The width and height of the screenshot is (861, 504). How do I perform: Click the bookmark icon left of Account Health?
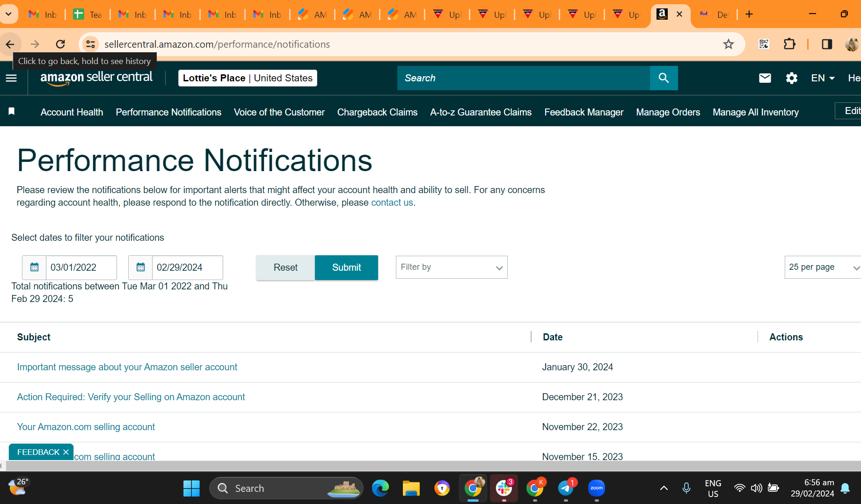pyautogui.click(x=12, y=111)
